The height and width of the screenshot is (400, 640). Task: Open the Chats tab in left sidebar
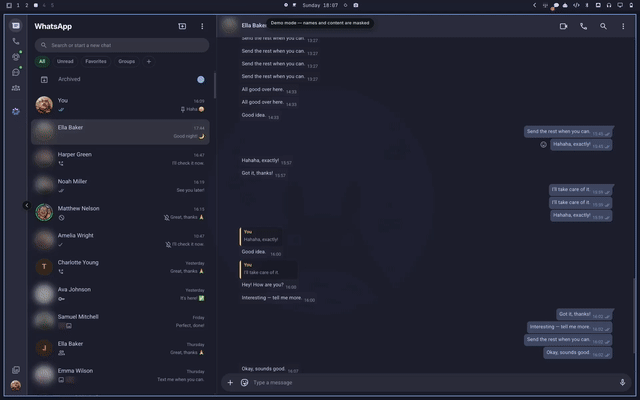16,26
